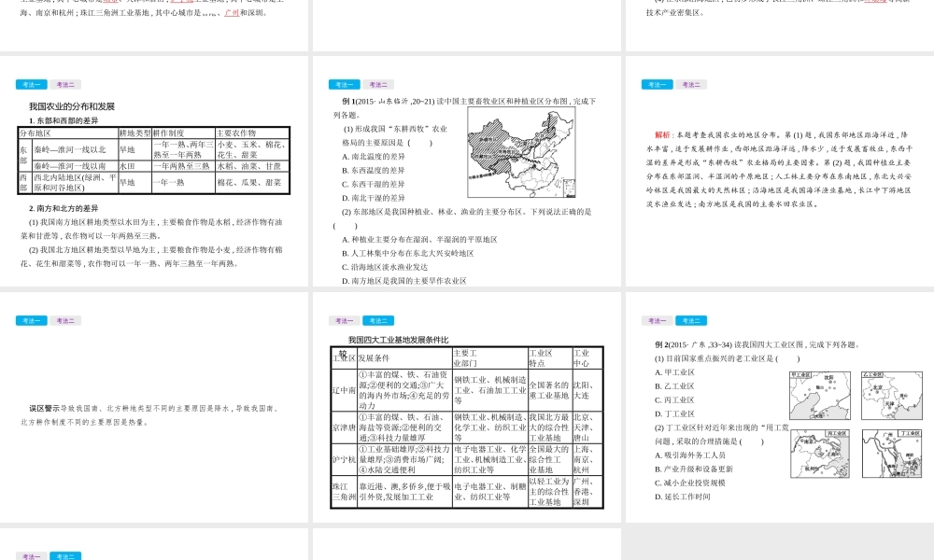Image resolution: width=934 pixels, height=560 pixels.
Task: Click 考法一 tab on 我国农业的分布和发展 slide
Action: [x=32, y=85]
